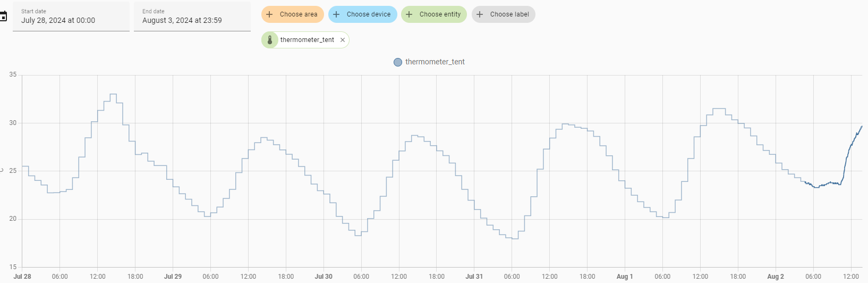Open the End date field

(x=192, y=16)
